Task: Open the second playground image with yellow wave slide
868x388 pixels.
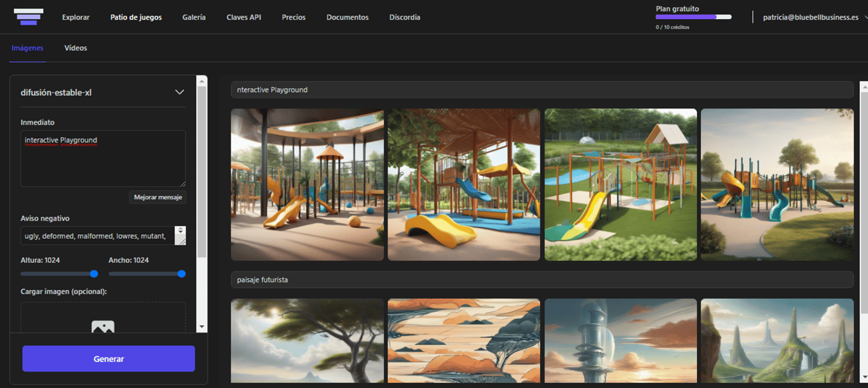Action: coord(464,184)
